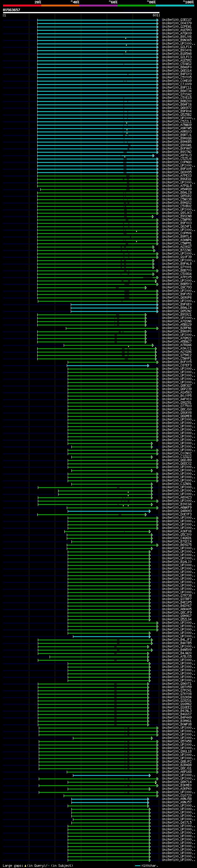
Task: Open hit UniRef100_B2RFN1
Action: pos(176,328)
